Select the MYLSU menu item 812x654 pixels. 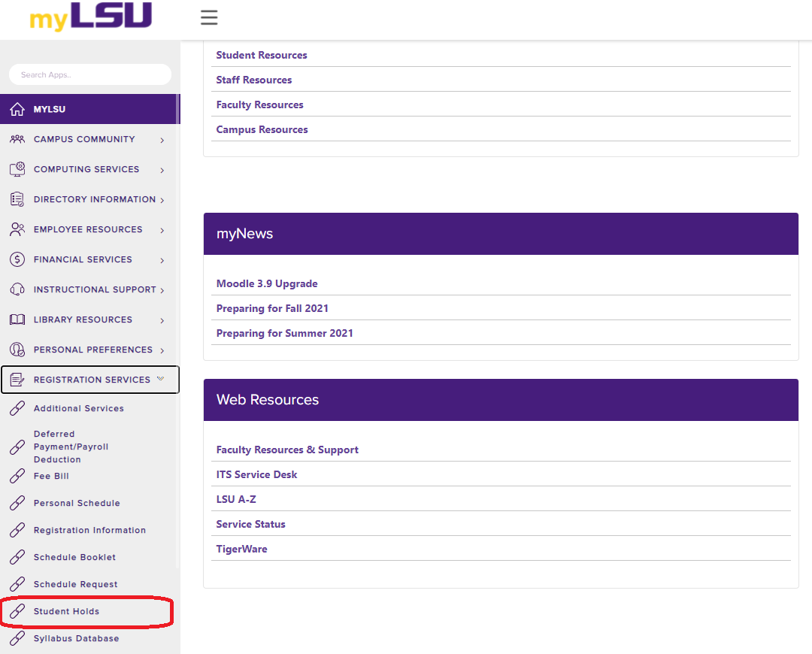89,109
